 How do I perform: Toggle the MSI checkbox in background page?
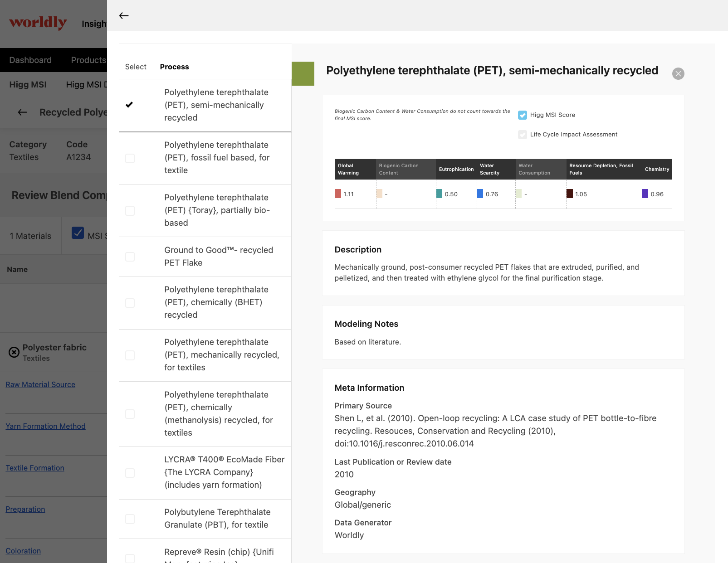(78, 233)
